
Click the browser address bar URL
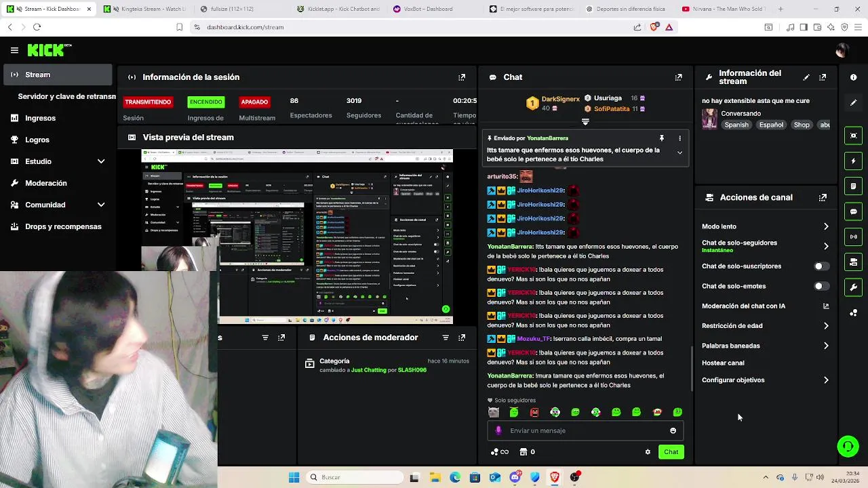[245, 27]
